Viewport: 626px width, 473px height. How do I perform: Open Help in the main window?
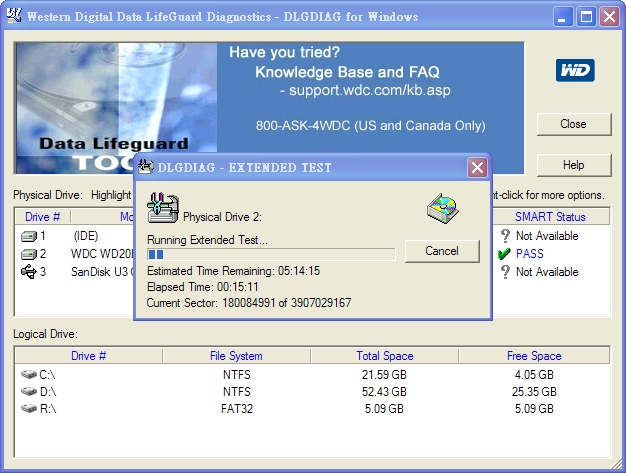[x=574, y=165]
